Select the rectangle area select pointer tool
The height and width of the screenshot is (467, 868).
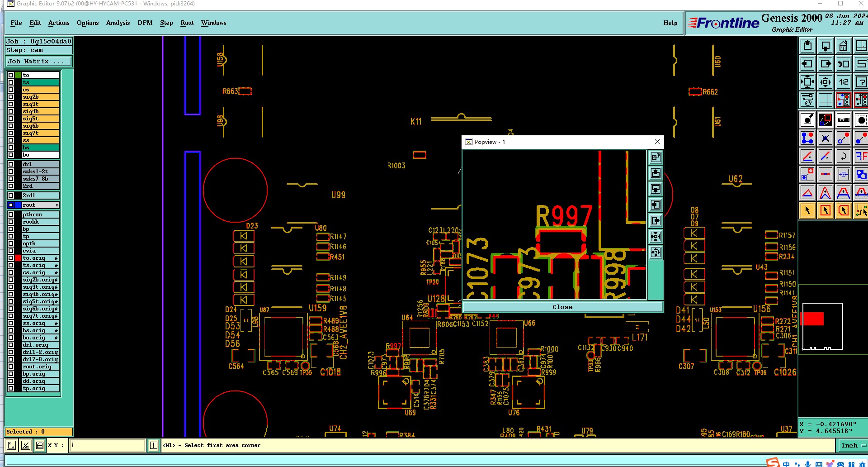point(826,210)
